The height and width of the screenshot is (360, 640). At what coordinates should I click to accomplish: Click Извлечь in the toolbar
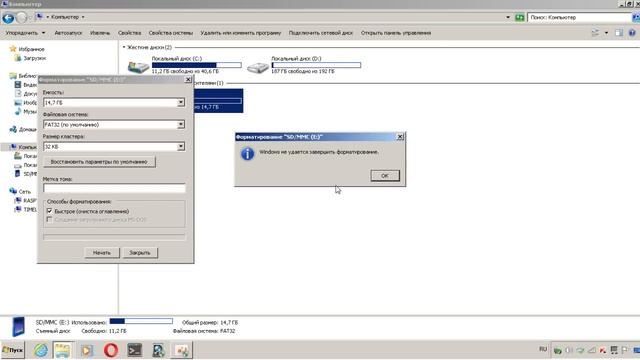tap(100, 33)
